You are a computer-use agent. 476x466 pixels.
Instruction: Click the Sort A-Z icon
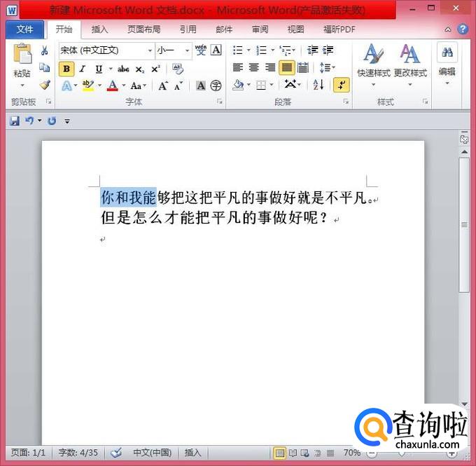pyautogui.click(x=318, y=85)
